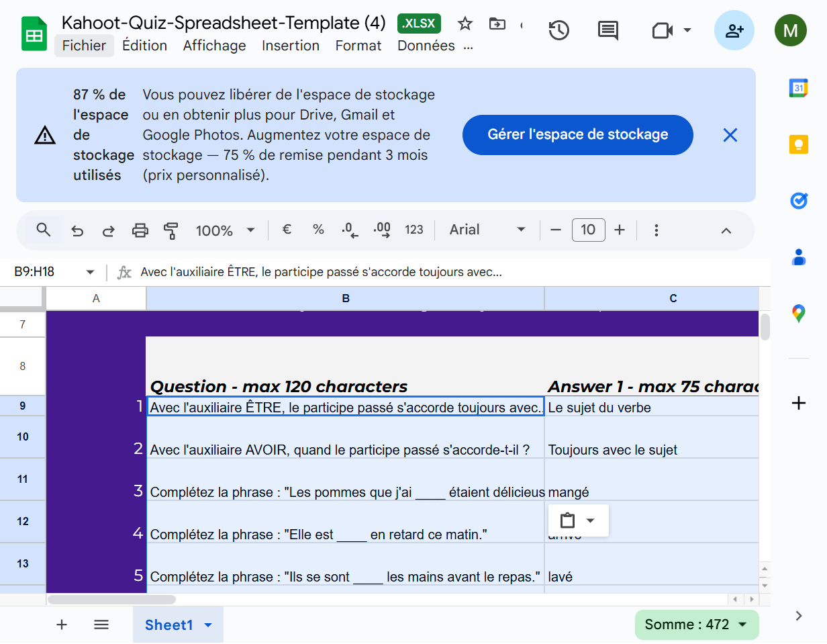Open the 100% zoom dropdown
Screen dimensions: 827x644
tap(225, 230)
